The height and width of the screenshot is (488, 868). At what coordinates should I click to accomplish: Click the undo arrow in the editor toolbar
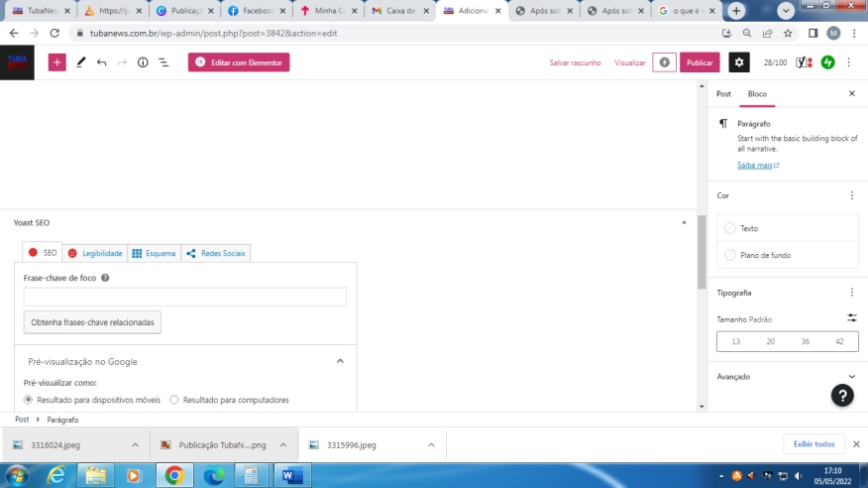click(101, 62)
